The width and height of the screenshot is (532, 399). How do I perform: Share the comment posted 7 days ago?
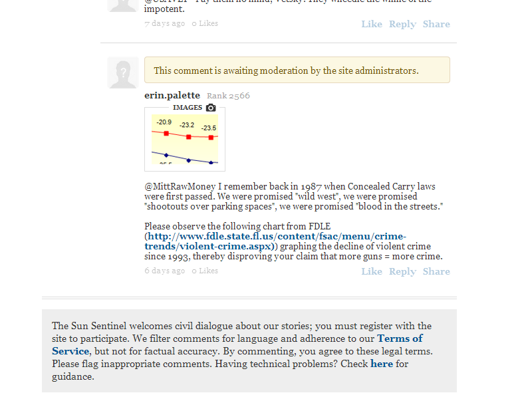coord(436,24)
